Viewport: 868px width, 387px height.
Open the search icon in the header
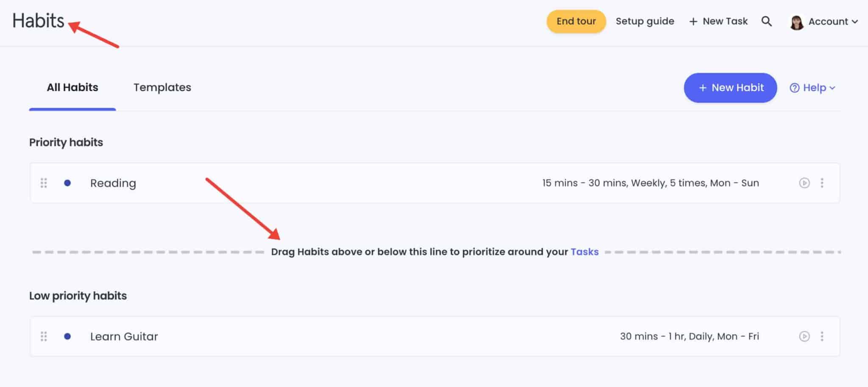(x=767, y=21)
